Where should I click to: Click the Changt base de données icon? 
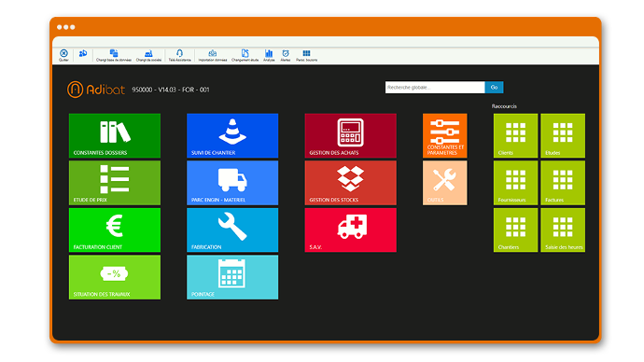pyautogui.click(x=114, y=53)
